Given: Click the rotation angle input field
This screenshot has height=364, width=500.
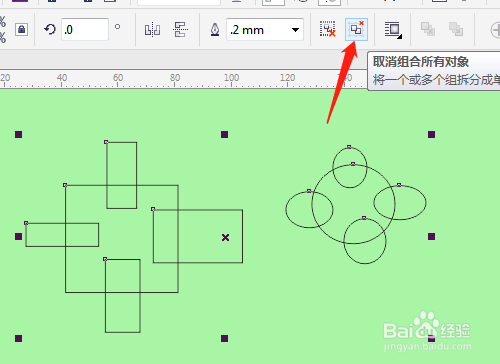Looking at the screenshot, I should pos(85,30).
